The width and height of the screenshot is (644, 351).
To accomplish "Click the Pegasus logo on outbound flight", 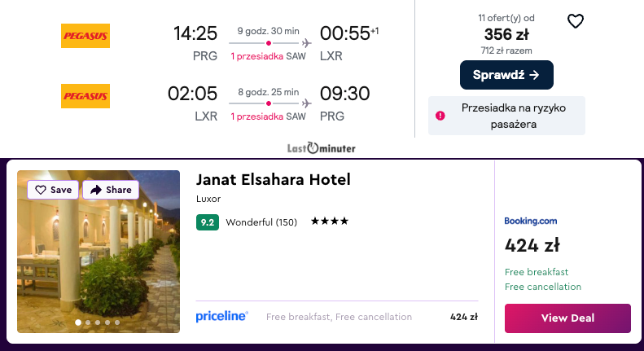I will [x=85, y=36].
